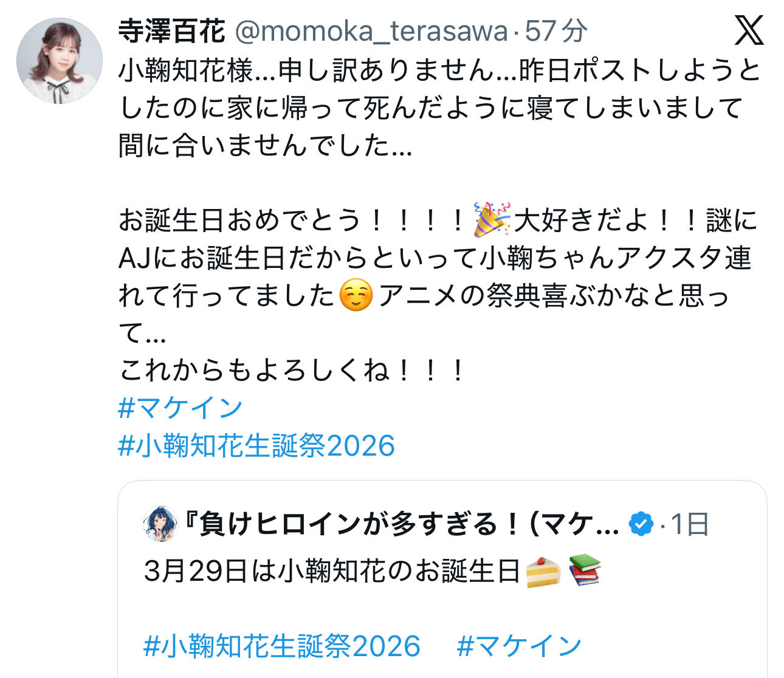Screen dimensions: 784x678
Task: Click the @momoka_terasawa handle
Action: [x=371, y=31]
